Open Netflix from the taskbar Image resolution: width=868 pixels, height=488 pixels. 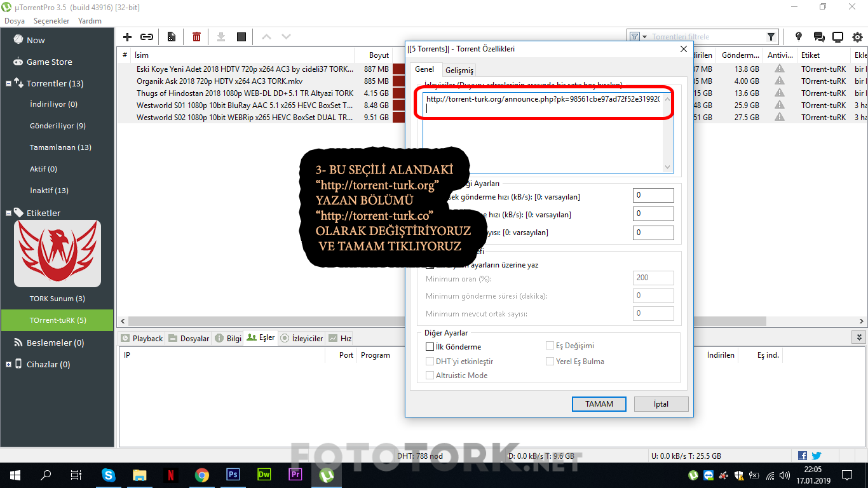point(170,475)
